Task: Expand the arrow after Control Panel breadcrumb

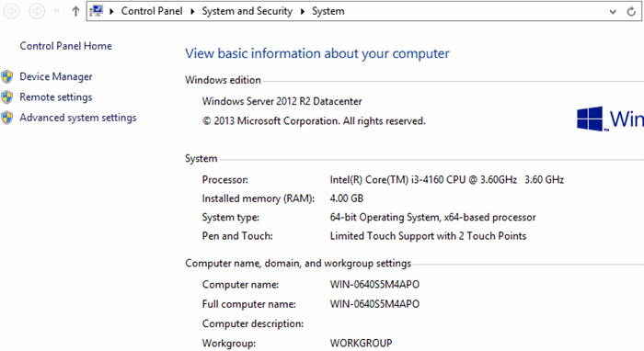Action: [192, 11]
